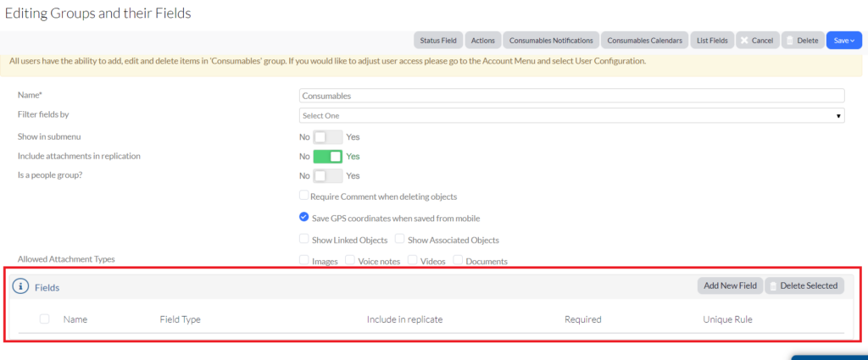Viewport: 868px width, 360px height.
Task: Enable Show Linked Objects checkbox
Action: pos(304,240)
